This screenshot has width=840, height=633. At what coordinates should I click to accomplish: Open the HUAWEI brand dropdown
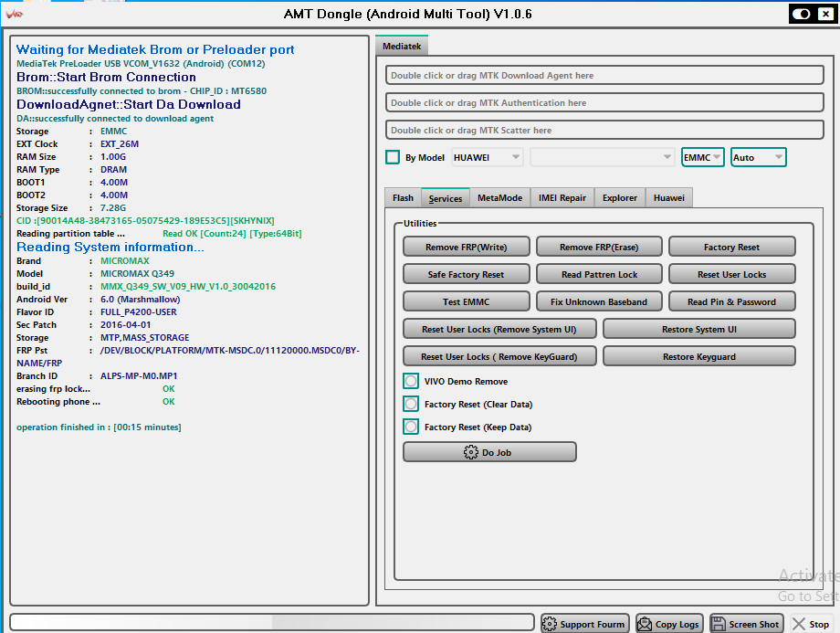[x=487, y=158]
